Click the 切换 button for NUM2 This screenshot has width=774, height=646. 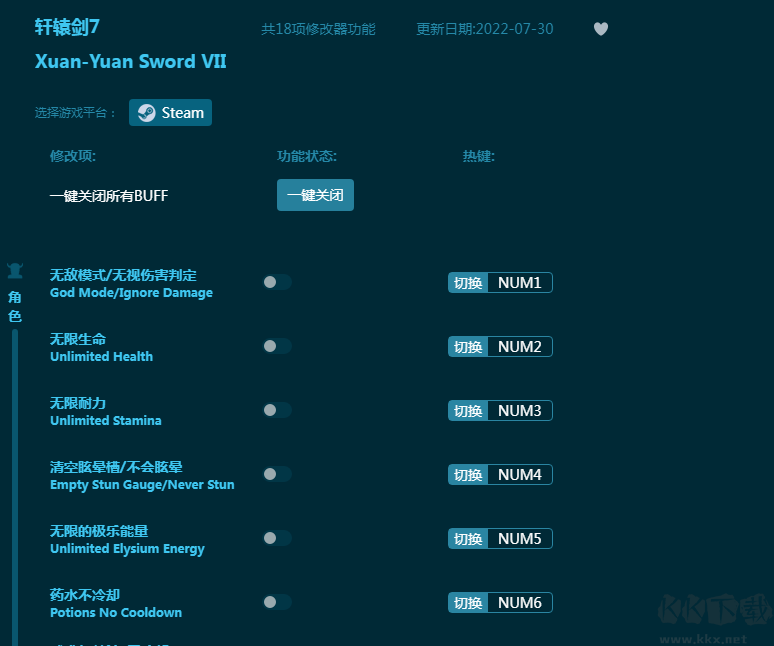pos(468,347)
